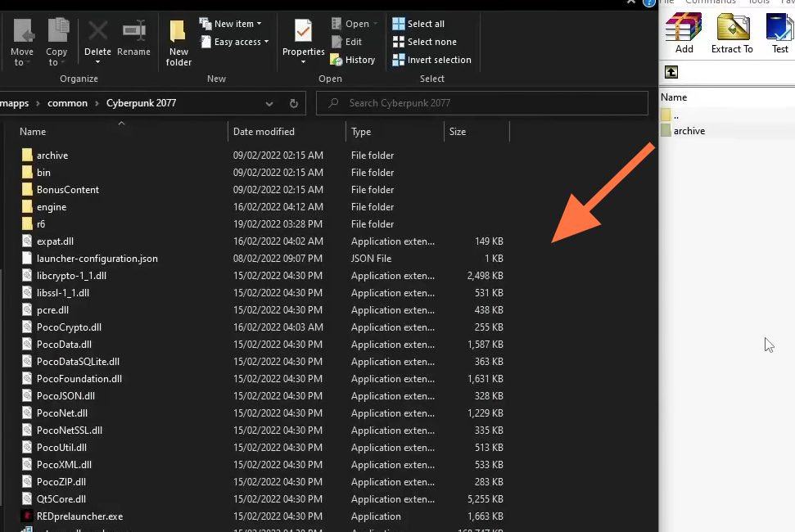Viewport: 795px width, 532px height.
Task: Click the engine folder icon
Action: (27, 207)
